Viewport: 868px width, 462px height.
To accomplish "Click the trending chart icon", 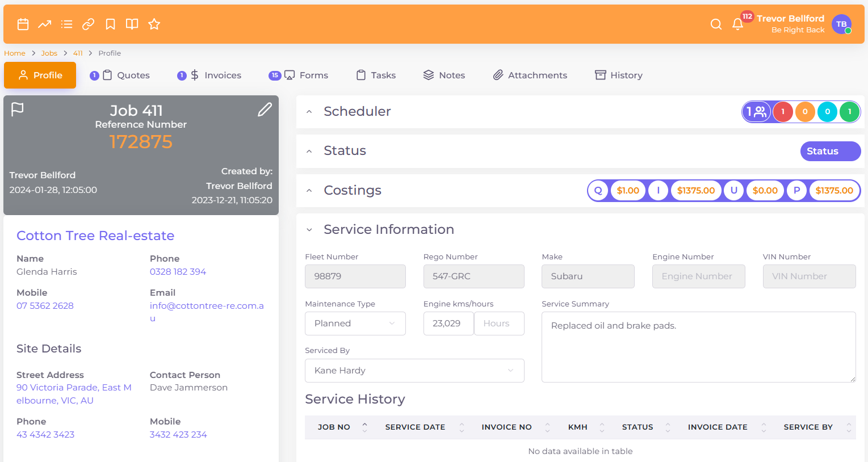I will click(45, 24).
